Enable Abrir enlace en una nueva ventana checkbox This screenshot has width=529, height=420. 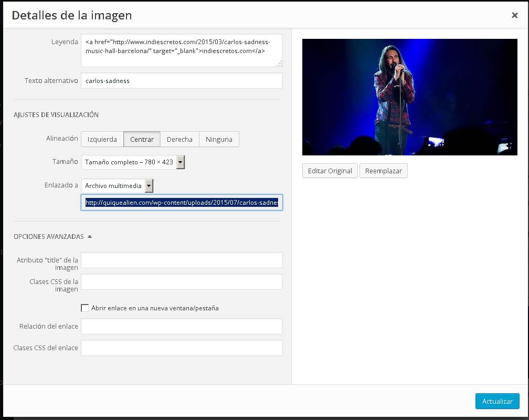(x=84, y=308)
